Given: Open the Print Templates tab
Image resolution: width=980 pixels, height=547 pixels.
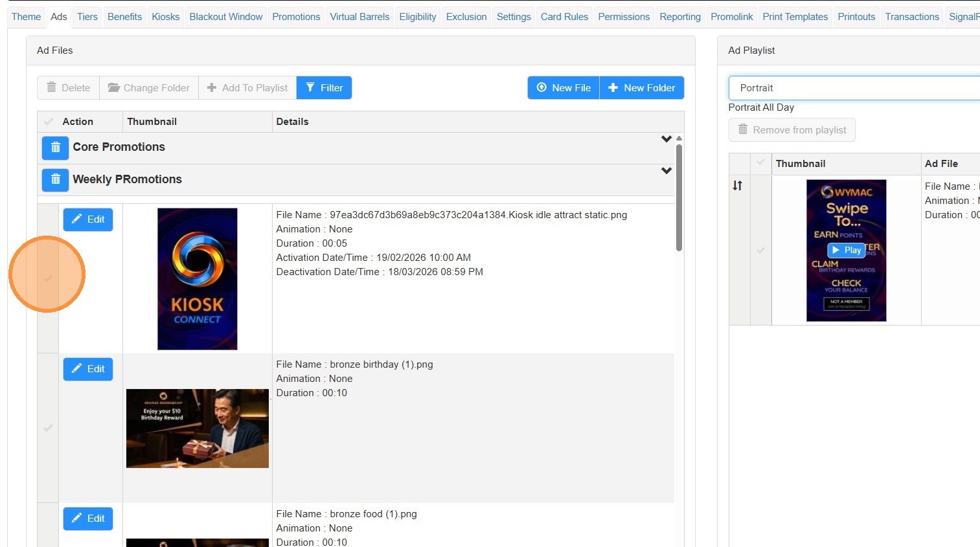Looking at the screenshot, I should click(795, 17).
